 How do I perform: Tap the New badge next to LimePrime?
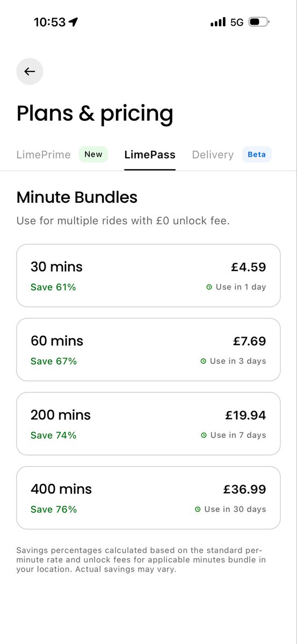coord(93,155)
